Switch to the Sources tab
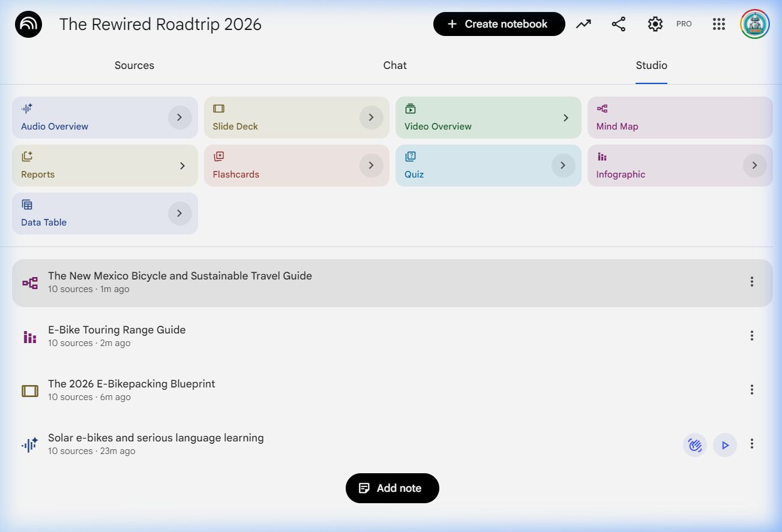This screenshot has width=782, height=532. point(134,65)
